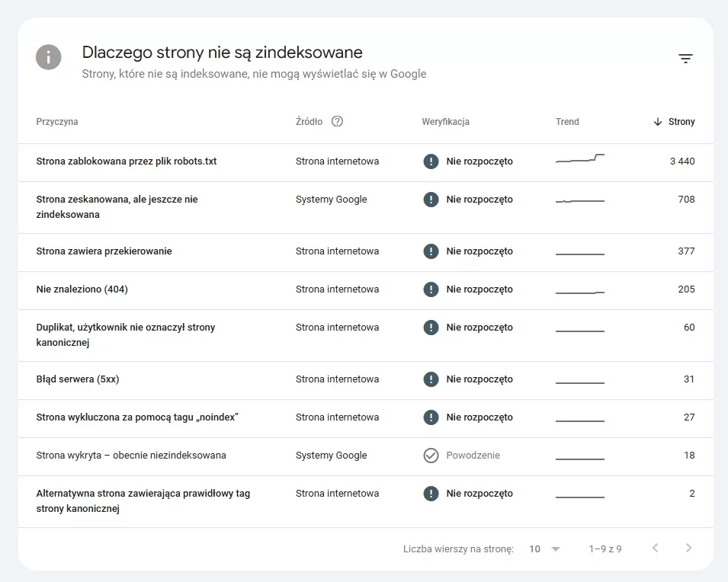Click the sort arrow next to Strony
Image resolution: width=728 pixels, height=582 pixels.
(x=657, y=122)
